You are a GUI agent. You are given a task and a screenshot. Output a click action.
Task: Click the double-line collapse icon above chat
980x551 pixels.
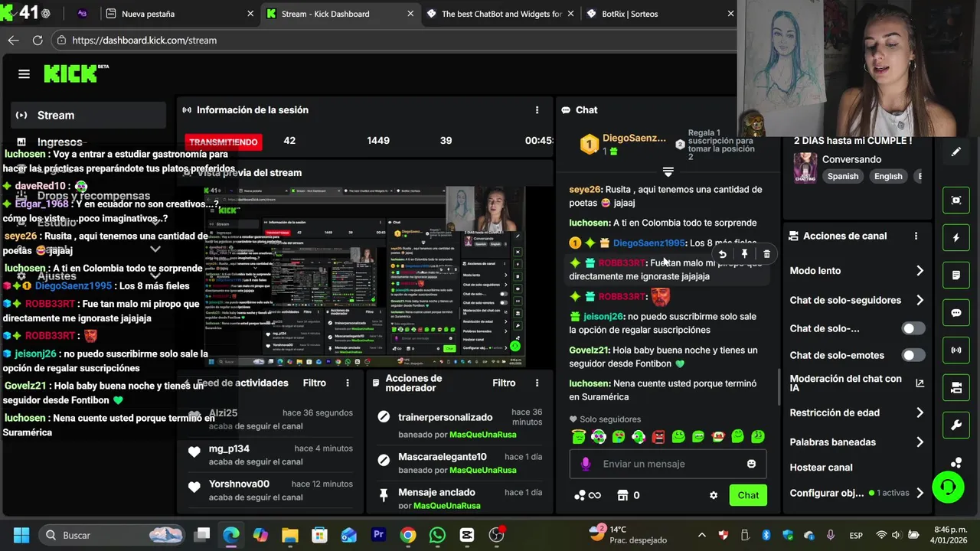tap(668, 172)
